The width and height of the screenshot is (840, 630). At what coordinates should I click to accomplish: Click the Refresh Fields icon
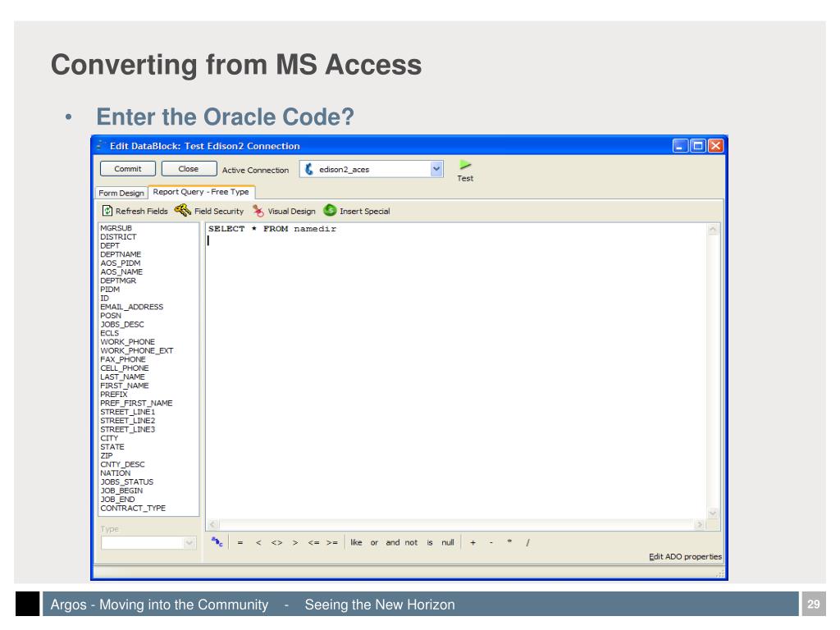pyautogui.click(x=107, y=211)
